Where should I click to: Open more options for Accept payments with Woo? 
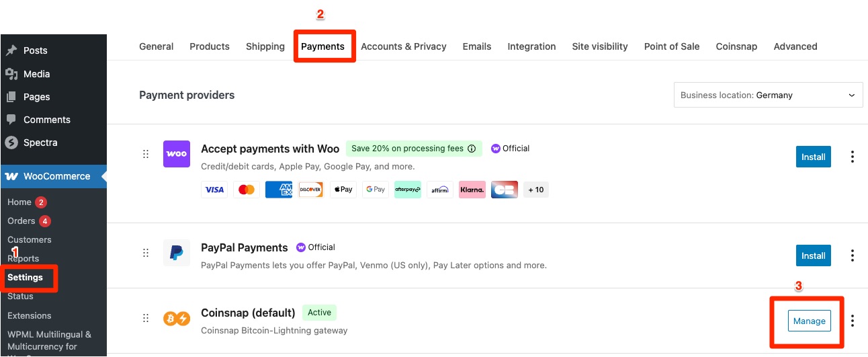[x=853, y=157]
